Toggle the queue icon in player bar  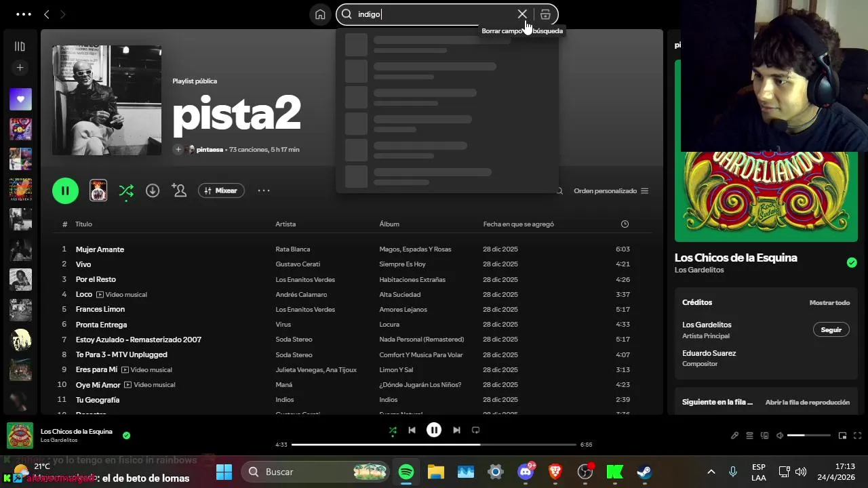(749, 436)
